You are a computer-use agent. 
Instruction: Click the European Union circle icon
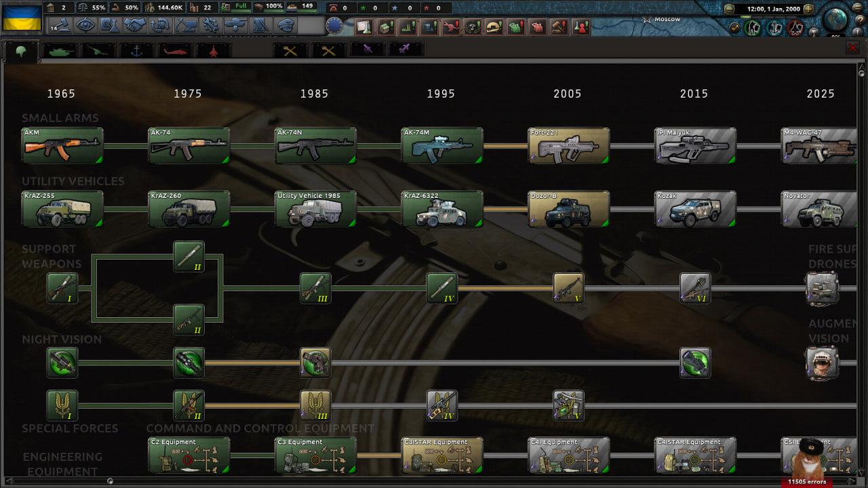pyautogui.click(x=334, y=26)
